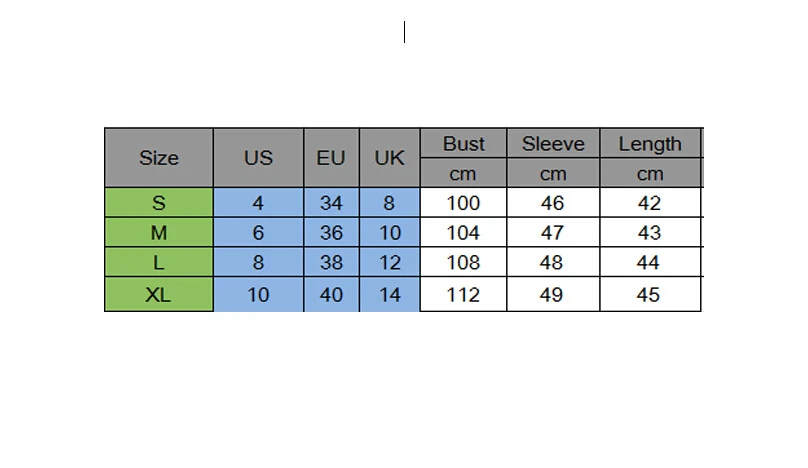
Task: Click the Sleeve value 47 cell
Action: point(553,232)
